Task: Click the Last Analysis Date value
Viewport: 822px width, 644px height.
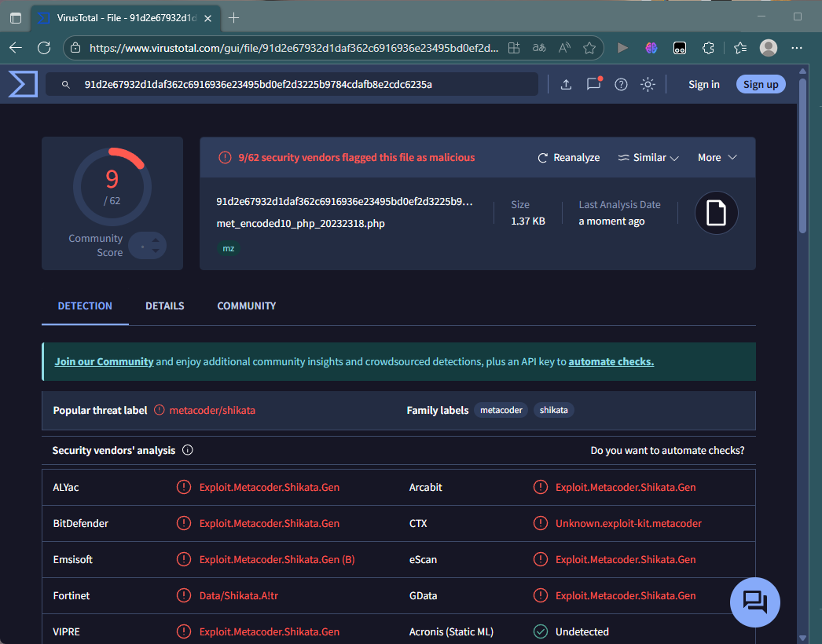Action: pos(611,221)
